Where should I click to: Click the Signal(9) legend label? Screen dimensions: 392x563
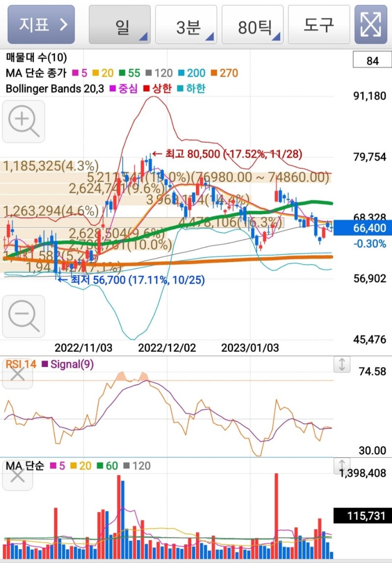coord(68,364)
